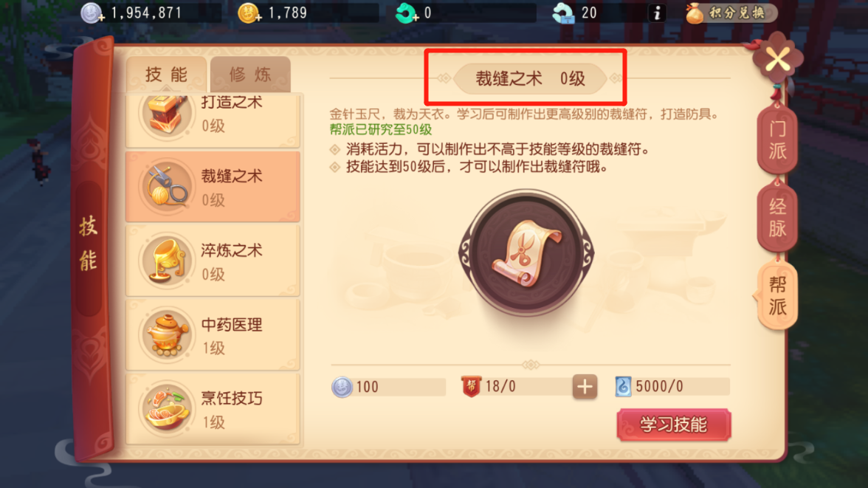Click the 学习技能 button
Image resolution: width=868 pixels, height=488 pixels.
(x=674, y=425)
